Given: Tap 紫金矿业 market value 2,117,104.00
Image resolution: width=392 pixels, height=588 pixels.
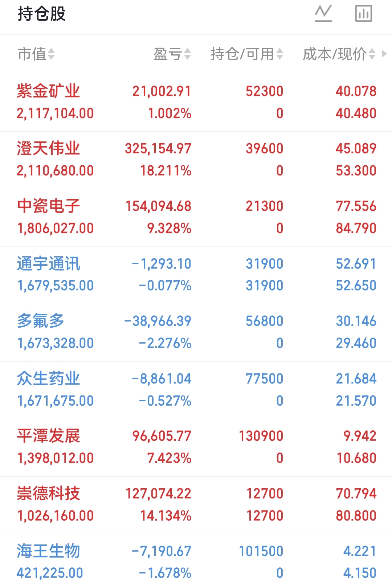Looking at the screenshot, I should pyautogui.click(x=55, y=113).
